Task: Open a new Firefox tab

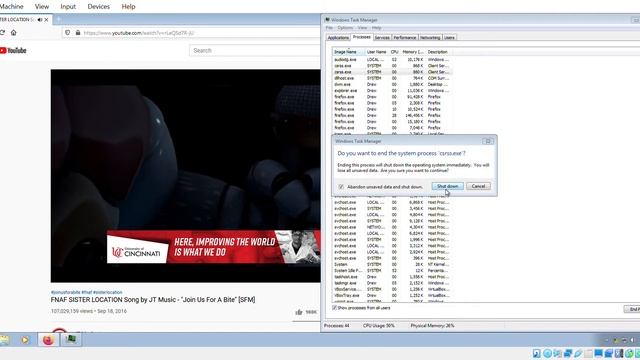Action: [58, 19]
